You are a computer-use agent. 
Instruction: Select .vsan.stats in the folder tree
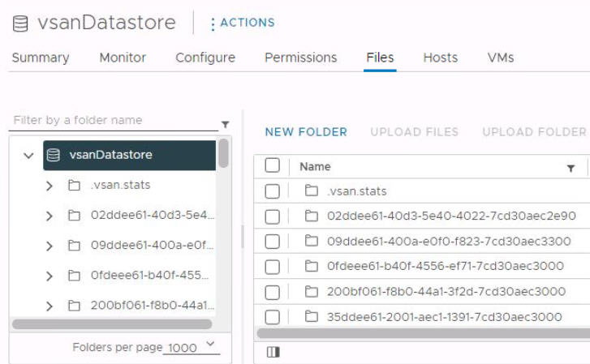pos(120,185)
